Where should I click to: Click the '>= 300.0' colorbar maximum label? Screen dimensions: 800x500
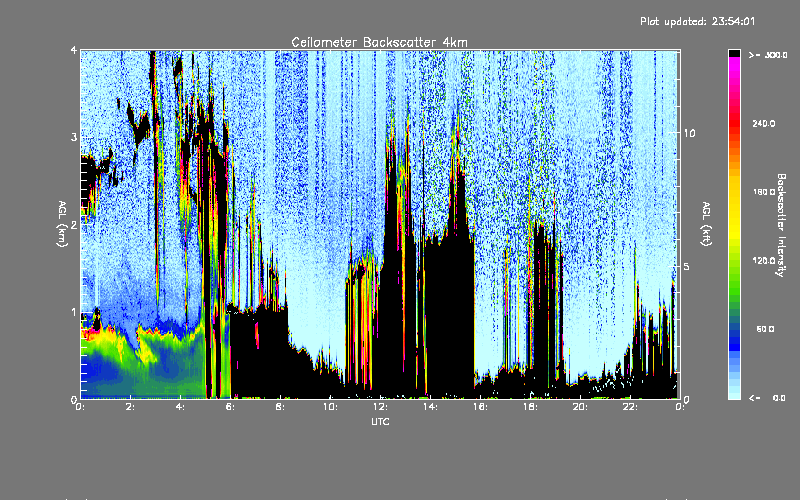coord(768,55)
